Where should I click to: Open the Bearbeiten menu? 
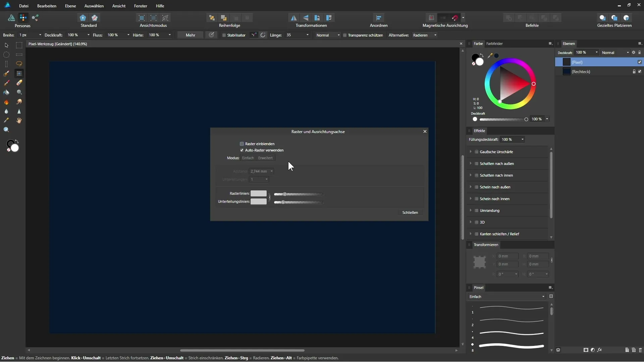coord(47,6)
